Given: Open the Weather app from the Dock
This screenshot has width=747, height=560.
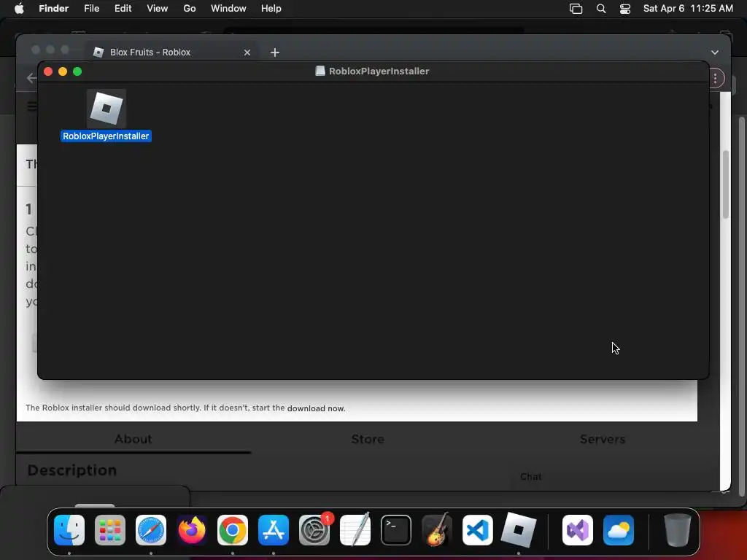Looking at the screenshot, I should coord(619,530).
